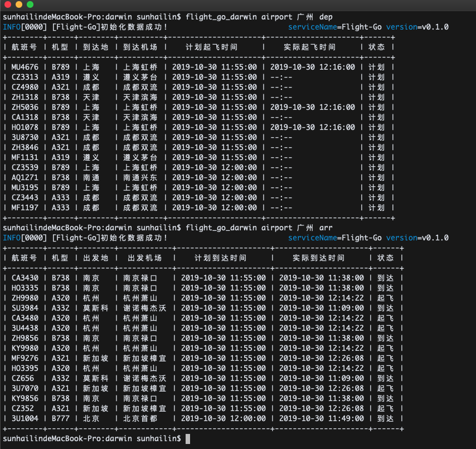Click flight number CA1318
Image resolution: width=476 pixels, height=449 pixels.
coord(25,117)
